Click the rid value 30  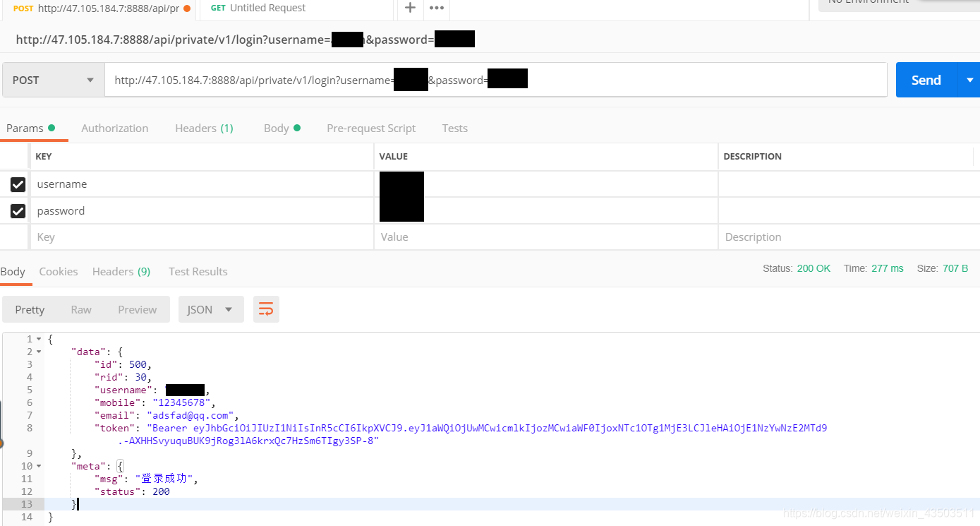point(140,377)
